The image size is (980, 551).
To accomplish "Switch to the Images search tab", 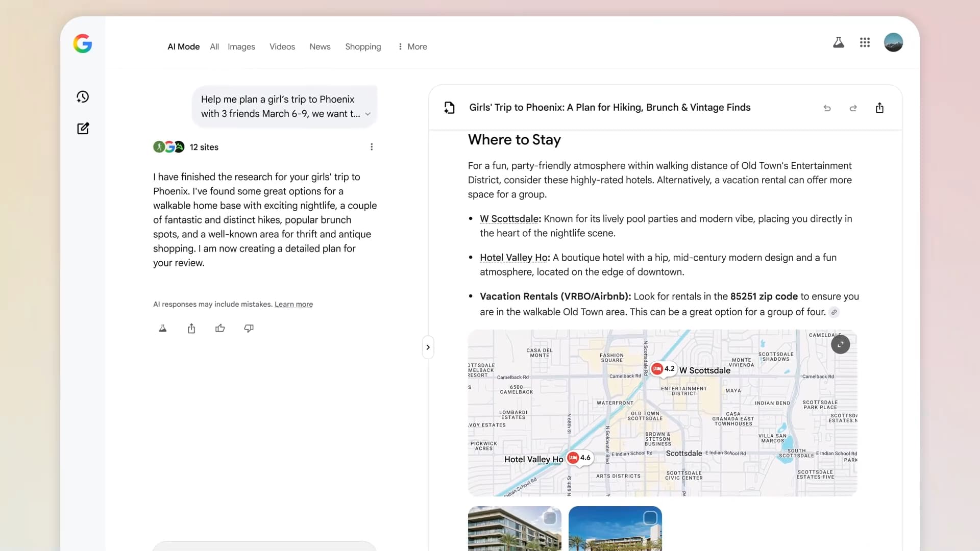I will [241, 46].
